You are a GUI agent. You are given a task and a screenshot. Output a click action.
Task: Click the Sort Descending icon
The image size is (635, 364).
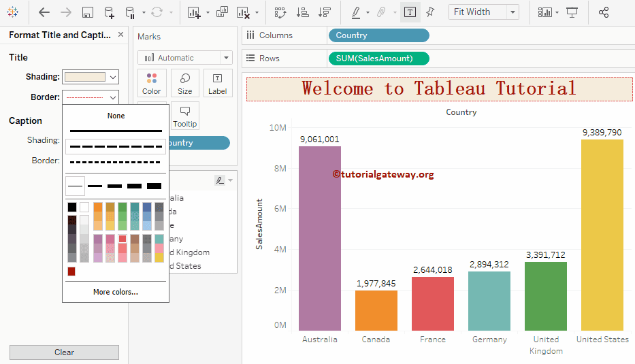(324, 12)
